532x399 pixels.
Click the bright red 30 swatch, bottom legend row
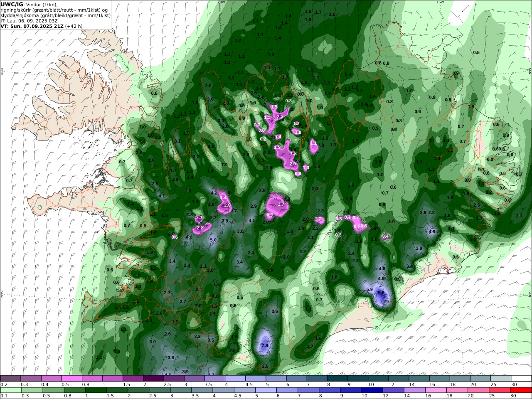coord(521,390)
